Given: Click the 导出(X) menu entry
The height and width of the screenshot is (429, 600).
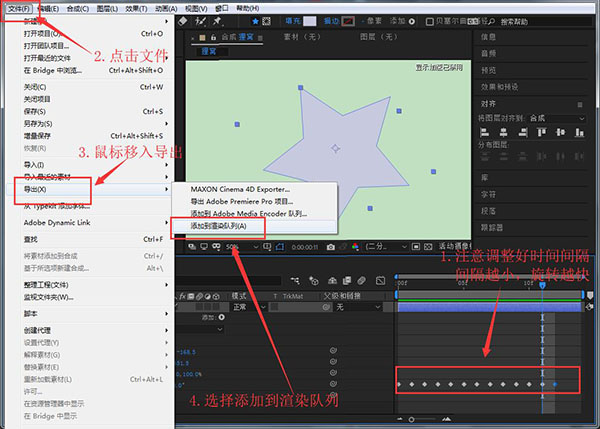Looking at the screenshot, I should (90, 189).
